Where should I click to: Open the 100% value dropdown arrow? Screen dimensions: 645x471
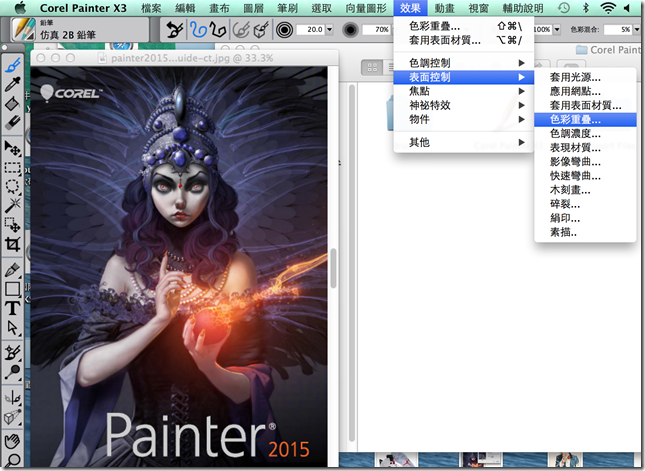click(x=557, y=30)
